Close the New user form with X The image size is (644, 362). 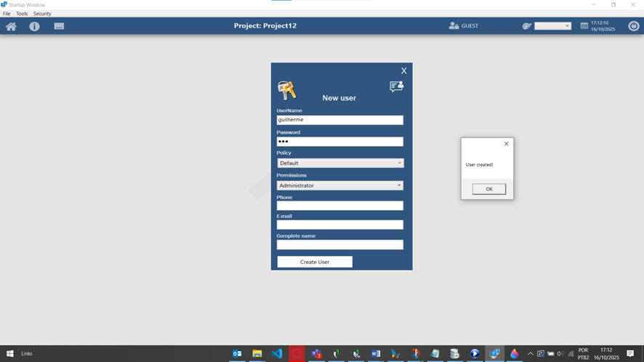403,71
